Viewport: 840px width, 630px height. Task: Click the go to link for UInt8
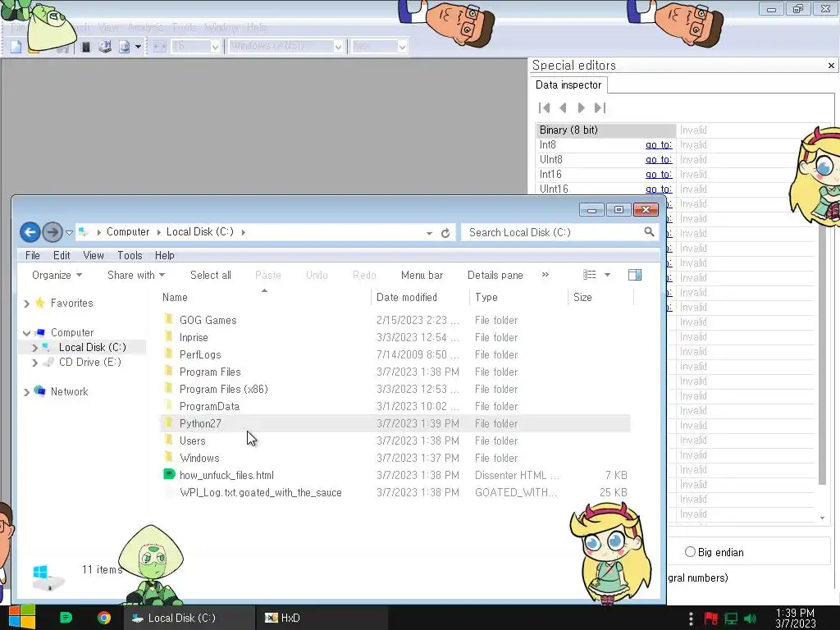tap(659, 160)
